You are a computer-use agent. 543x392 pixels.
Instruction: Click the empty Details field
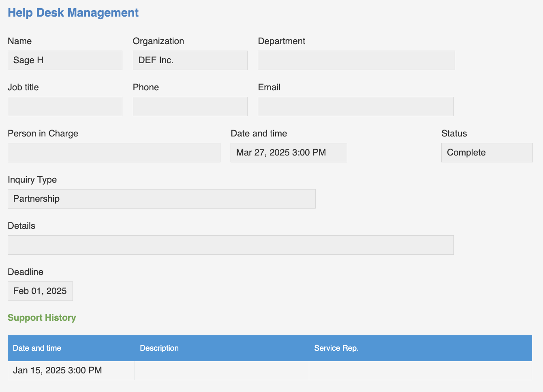pyautogui.click(x=231, y=245)
